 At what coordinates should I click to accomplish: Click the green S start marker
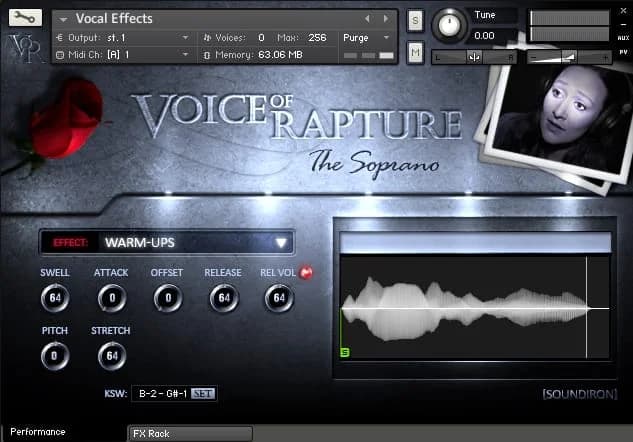coord(344,352)
